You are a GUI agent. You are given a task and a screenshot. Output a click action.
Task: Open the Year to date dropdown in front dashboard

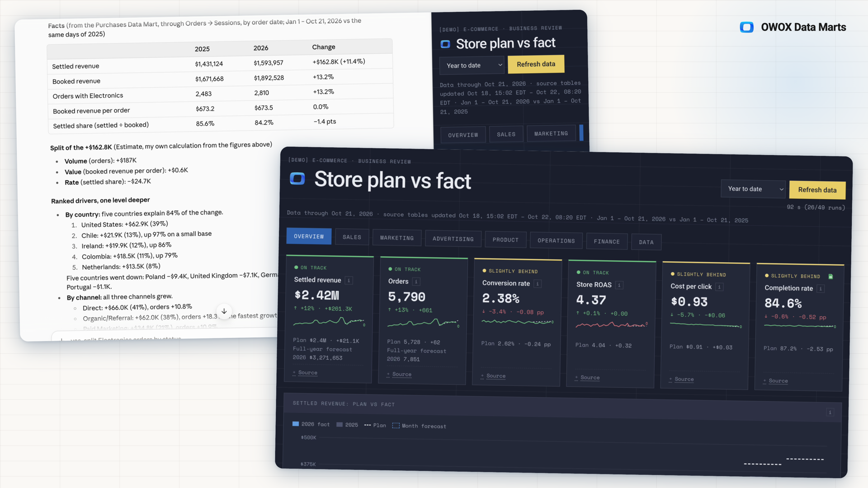pos(753,189)
